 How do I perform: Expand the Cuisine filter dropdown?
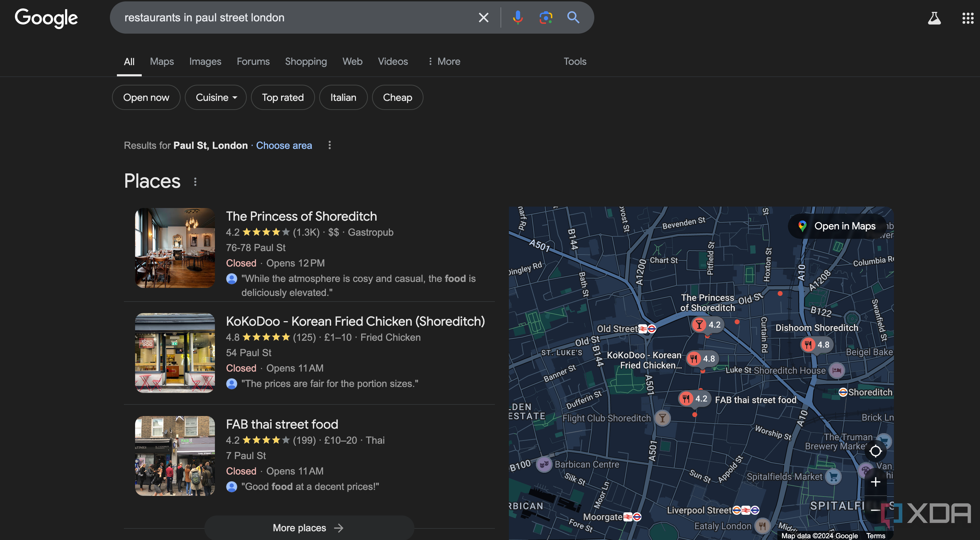[x=216, y=97]
